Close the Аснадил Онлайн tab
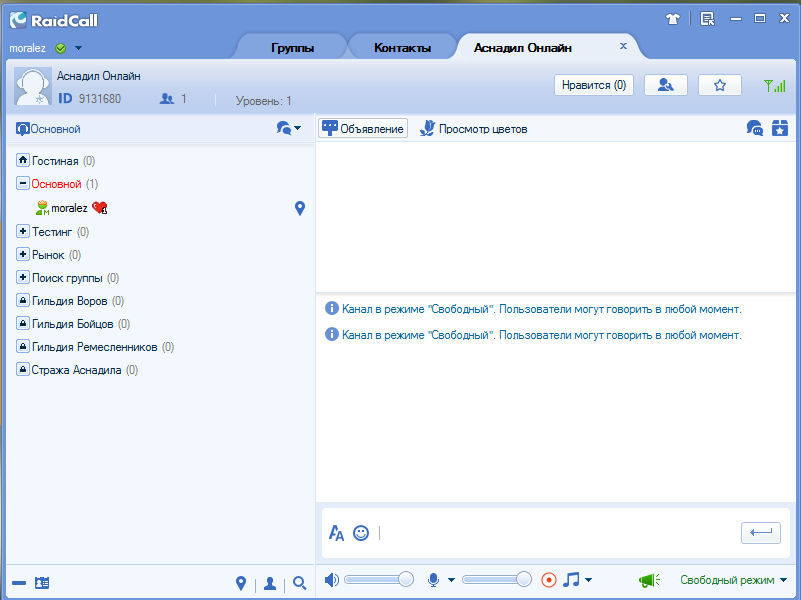801x600 pixels. (x=623, y=46)
